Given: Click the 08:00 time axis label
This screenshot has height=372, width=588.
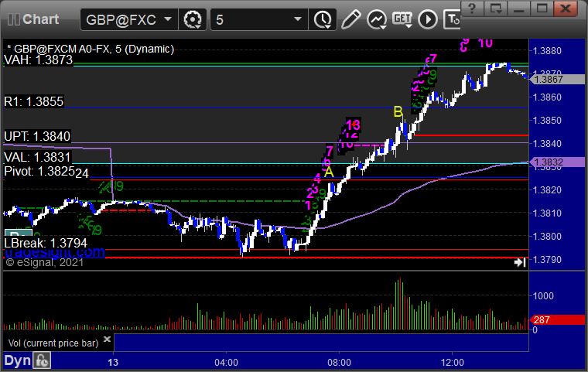Looking at the screenshot, I should pyautogui.click(x=340, y=363).
